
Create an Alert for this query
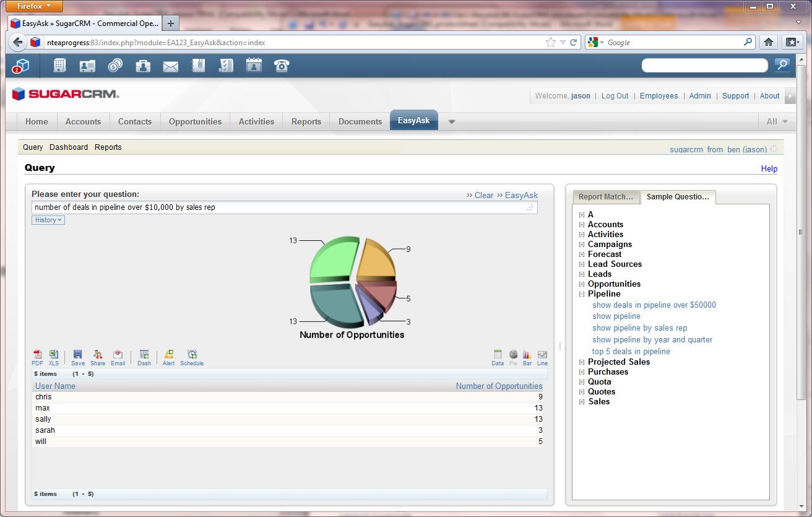point(169,358)
